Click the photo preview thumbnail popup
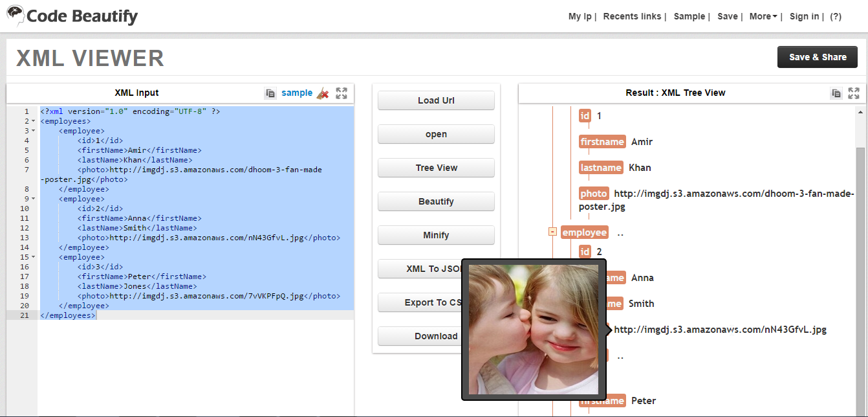The image size is (868, 417). (x=534, y=330)
